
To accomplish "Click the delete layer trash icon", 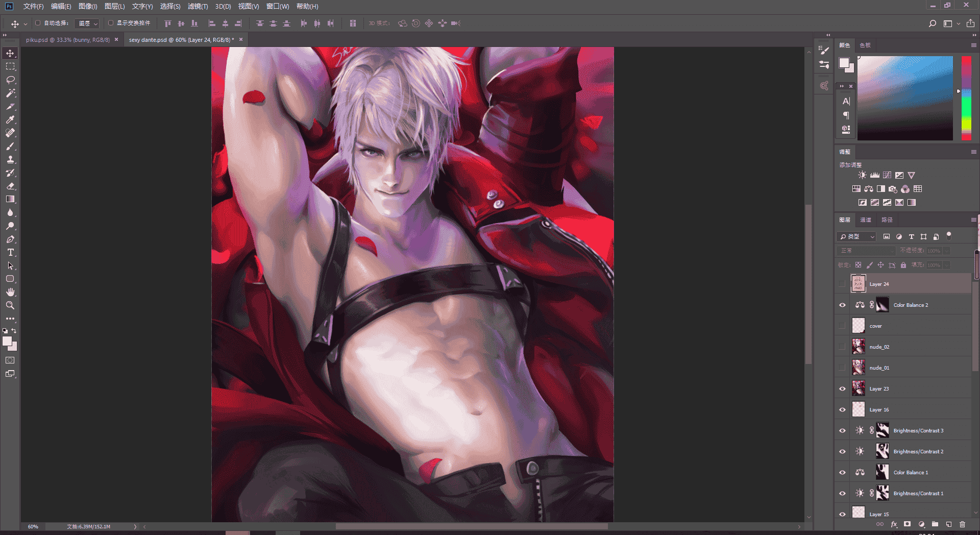I will tap(962, 524).
